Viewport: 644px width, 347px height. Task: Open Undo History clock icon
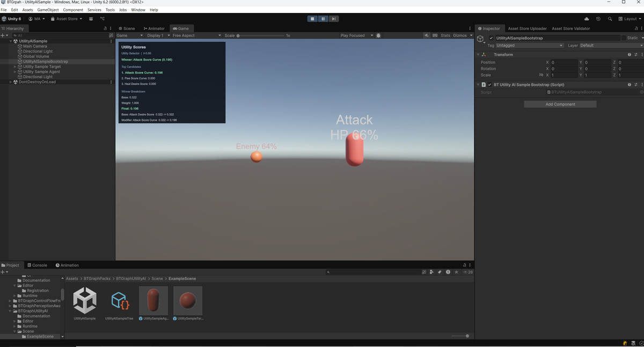[598, 19]
